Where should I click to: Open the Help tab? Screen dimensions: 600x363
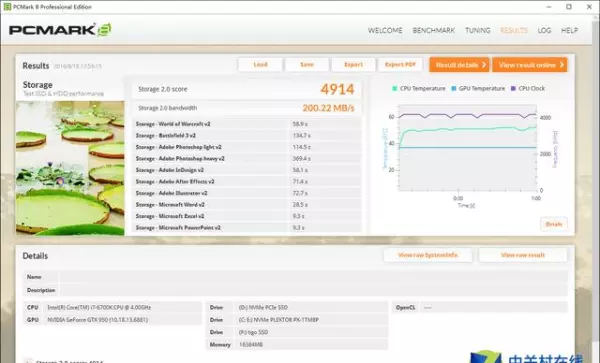tap(569, 30)
